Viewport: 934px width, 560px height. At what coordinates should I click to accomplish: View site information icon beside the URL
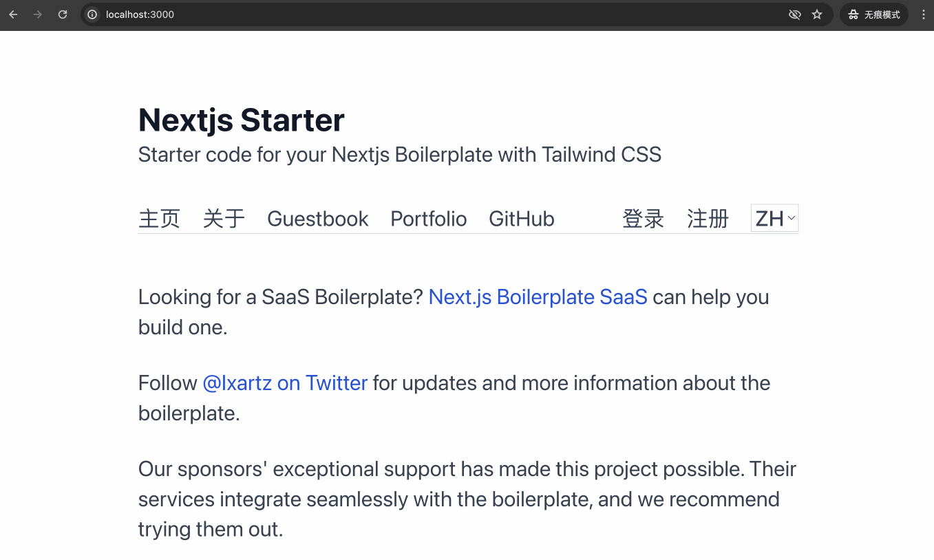[x=92, y=14]
